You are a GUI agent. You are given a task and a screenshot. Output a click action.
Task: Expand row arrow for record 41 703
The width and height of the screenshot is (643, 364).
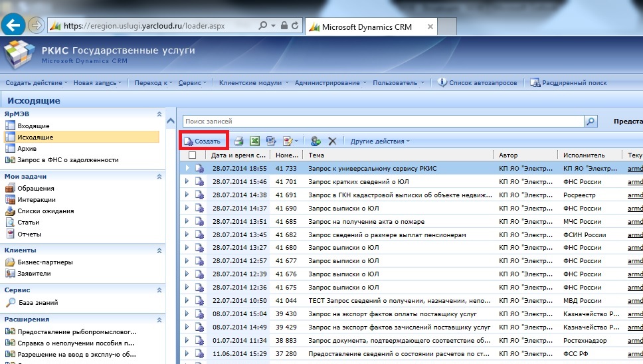187,181
